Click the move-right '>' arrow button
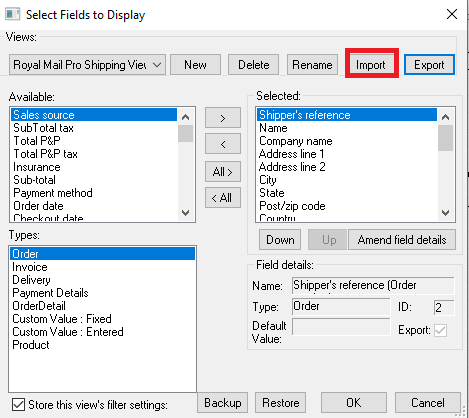Viewport: 469px width, 418px height. click(223, 118)
